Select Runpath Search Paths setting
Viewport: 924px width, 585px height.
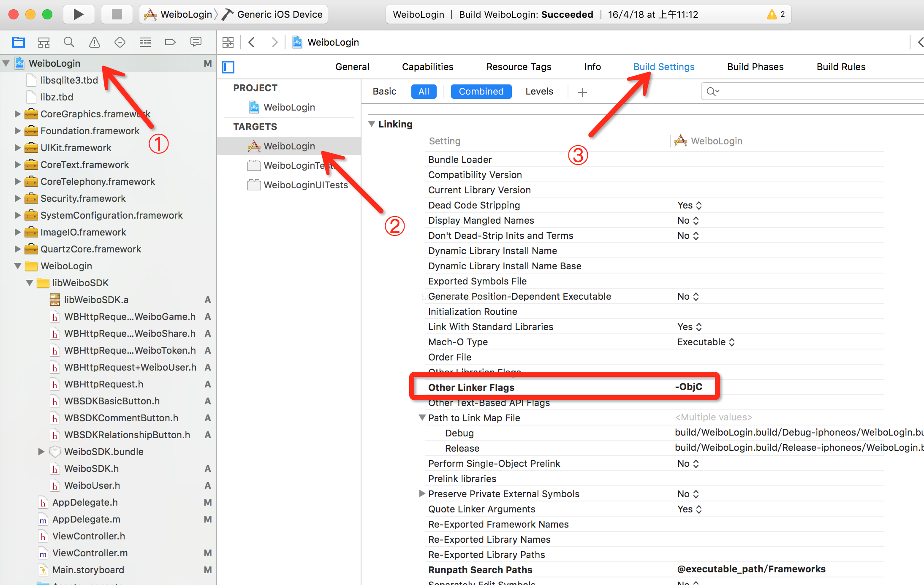480,570
